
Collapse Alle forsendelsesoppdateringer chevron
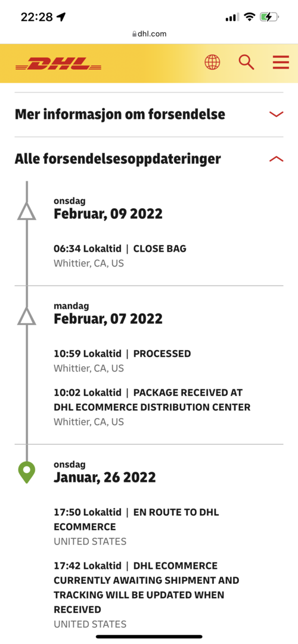click(x=276, y=159)
